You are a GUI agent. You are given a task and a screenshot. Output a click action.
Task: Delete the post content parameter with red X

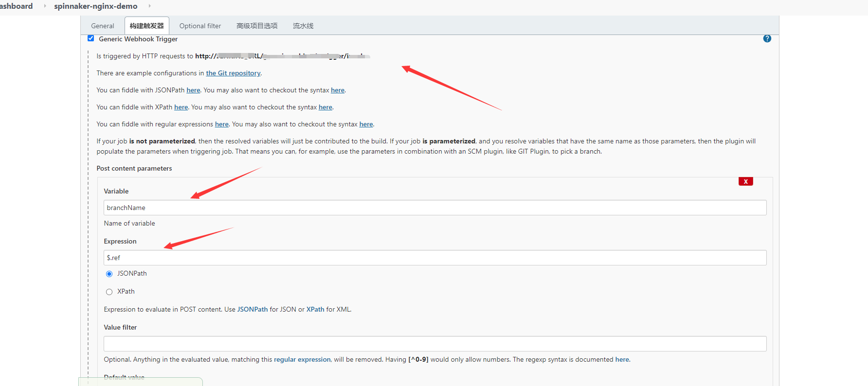[x=746, y=181]
